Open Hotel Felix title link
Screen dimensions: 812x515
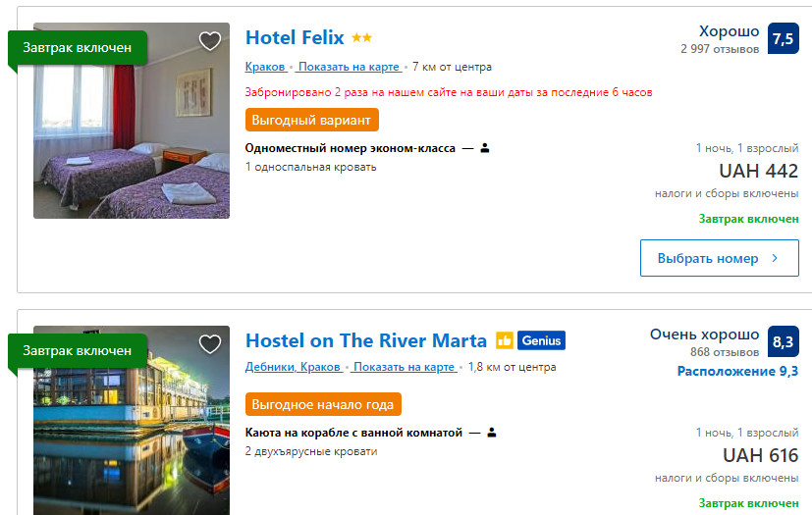point(295,38)
